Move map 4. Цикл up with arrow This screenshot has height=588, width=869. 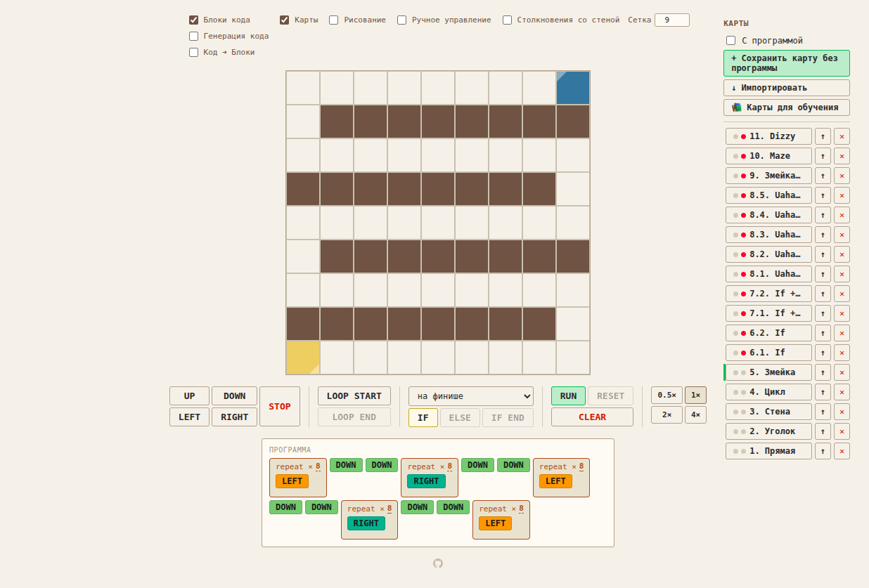[823, 392]
